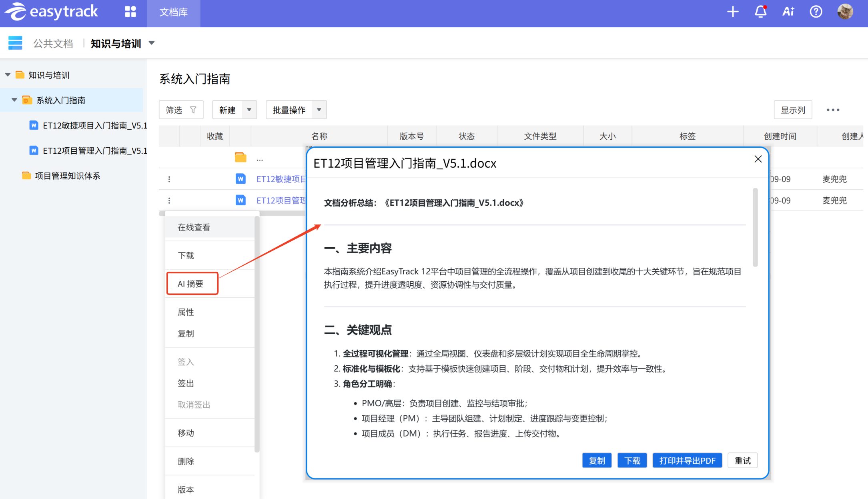Switch to the 文档库 tab

[173, 12]
